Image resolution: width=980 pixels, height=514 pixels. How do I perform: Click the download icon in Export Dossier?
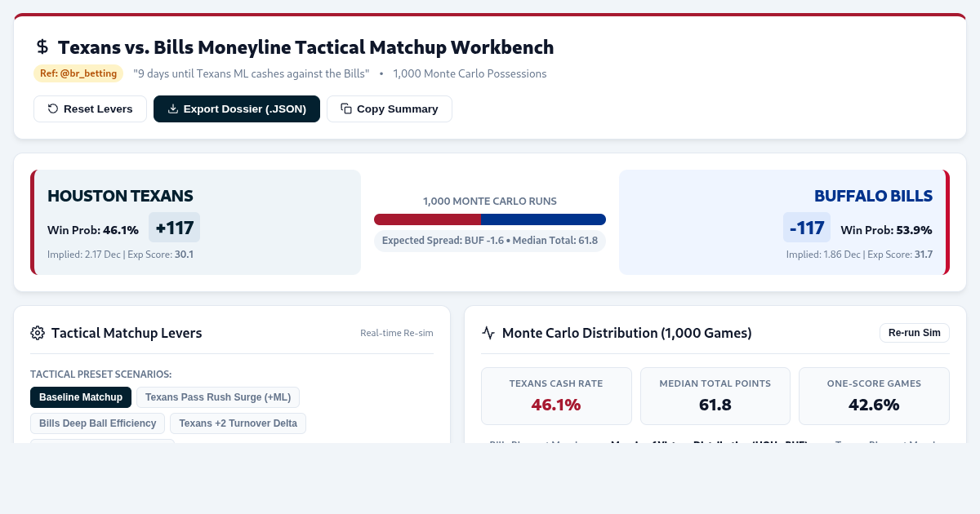(173, 109)
